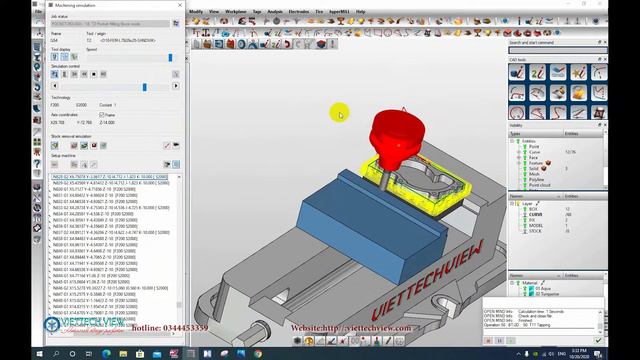Click the question mark help icon in left sidebar

(37, 163)
